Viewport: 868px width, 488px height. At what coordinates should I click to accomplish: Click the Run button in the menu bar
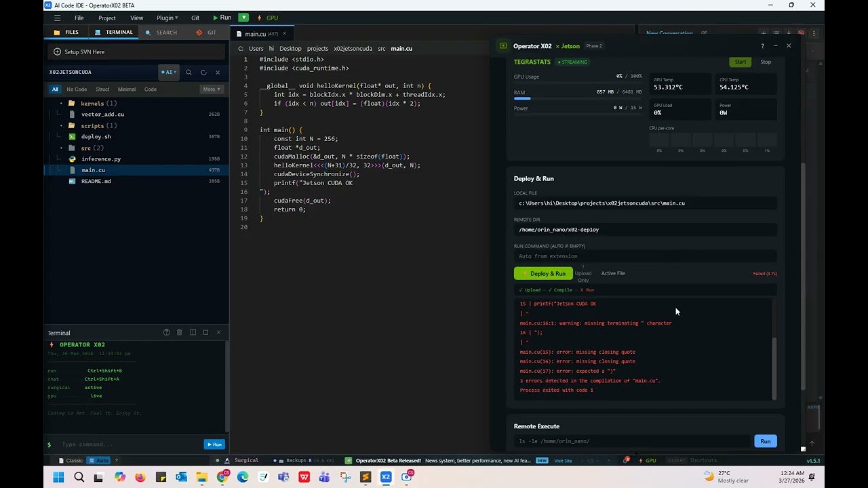222,18
